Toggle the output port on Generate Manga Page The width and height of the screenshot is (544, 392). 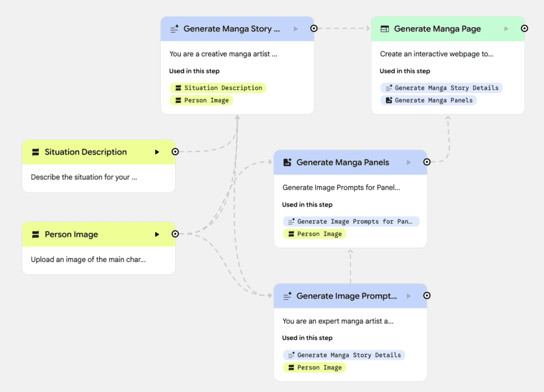click(524, 29)
